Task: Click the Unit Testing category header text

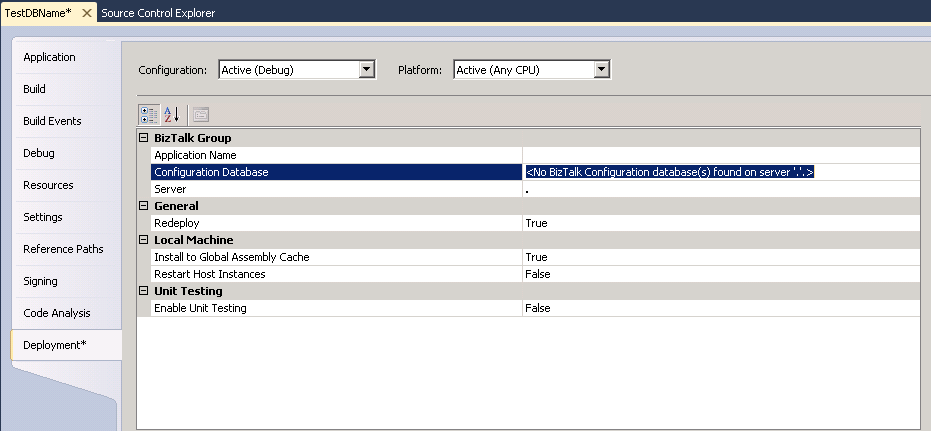Action: coord(188,291)
